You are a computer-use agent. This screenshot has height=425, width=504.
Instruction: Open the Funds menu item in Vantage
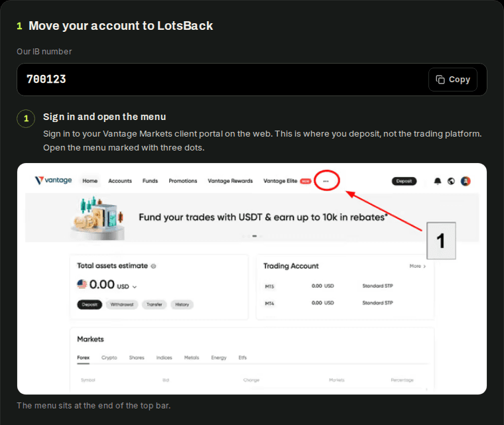pos(150,181)
